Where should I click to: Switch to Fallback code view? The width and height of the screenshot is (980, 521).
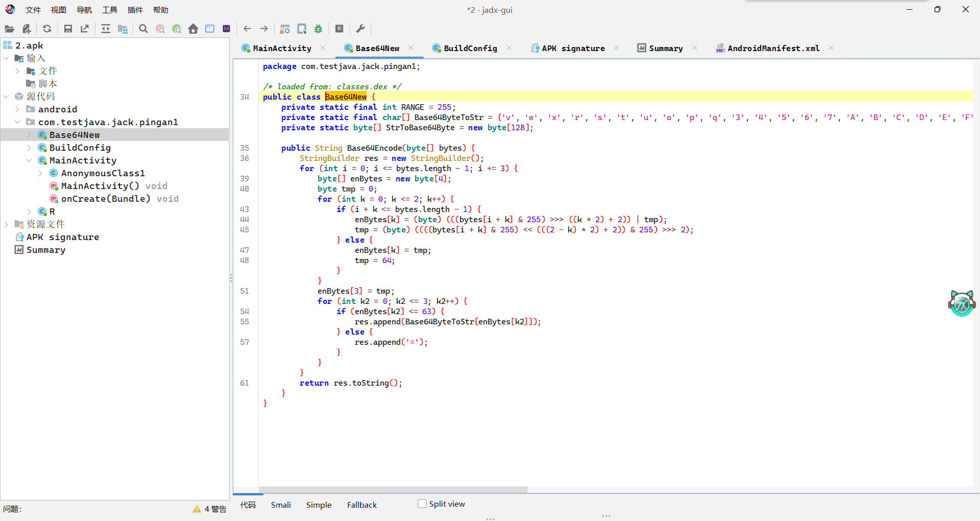coord(361,505)
